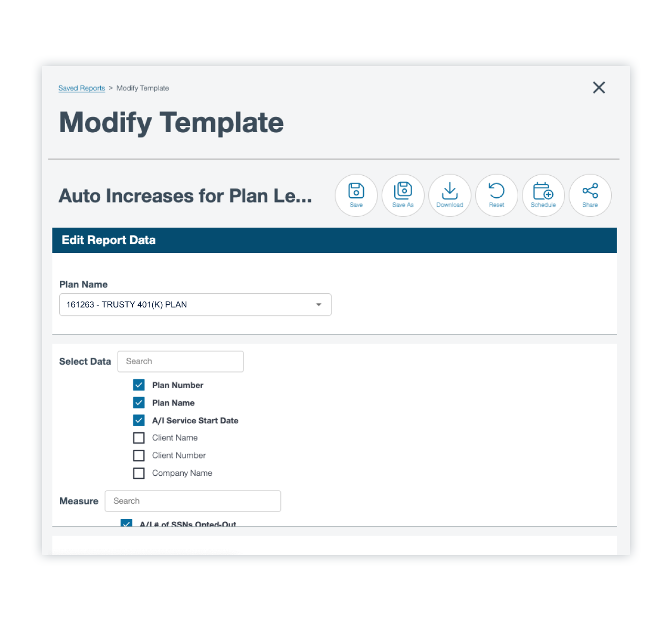Deselect A/I Service Start Date checkbox
672x639 pixels.
(x=139, y=420)
